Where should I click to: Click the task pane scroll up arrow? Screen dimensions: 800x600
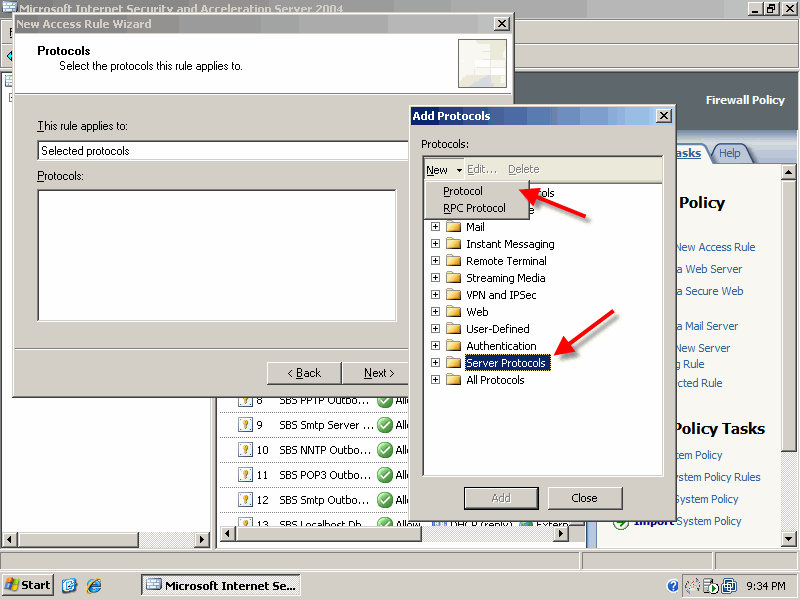(788, 172)
